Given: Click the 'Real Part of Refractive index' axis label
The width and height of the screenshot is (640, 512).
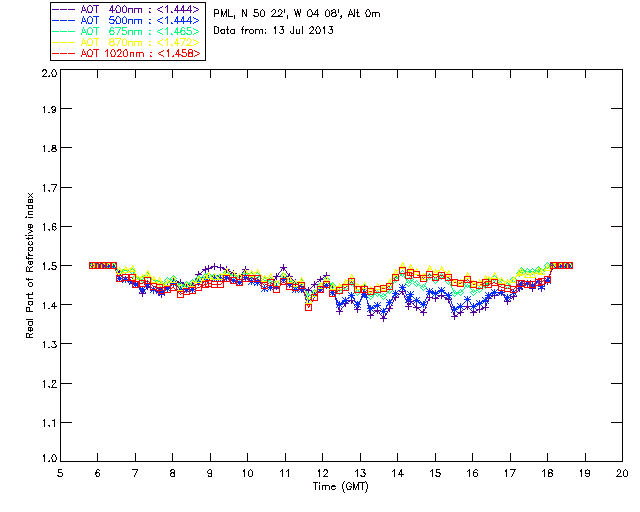Looking at the screenshot, I should [29, 265].
